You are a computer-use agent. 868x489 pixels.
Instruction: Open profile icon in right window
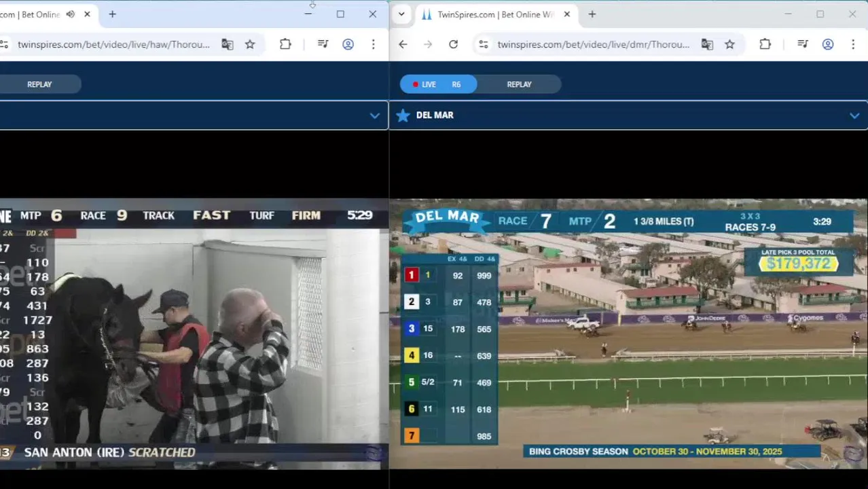pos(828,44)
